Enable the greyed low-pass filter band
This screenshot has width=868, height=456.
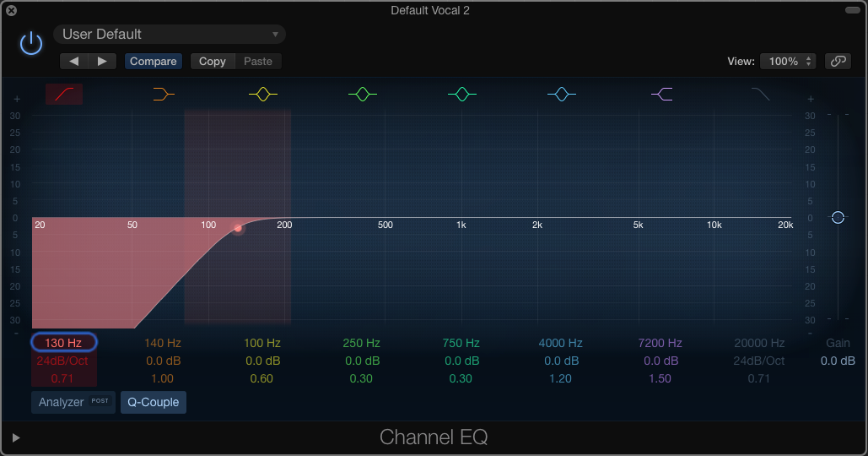[x=761, y=95]
